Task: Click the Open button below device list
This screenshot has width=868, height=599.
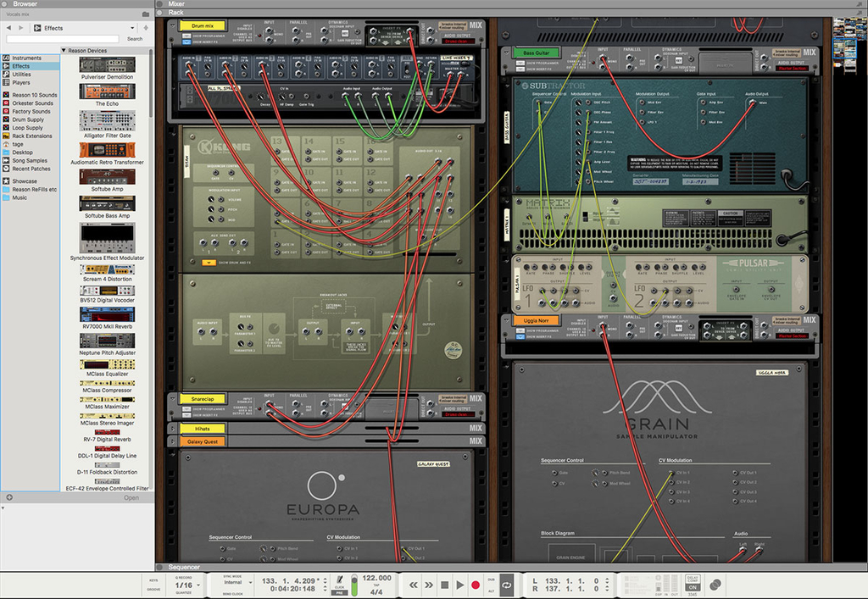Action: click(131, 497)
